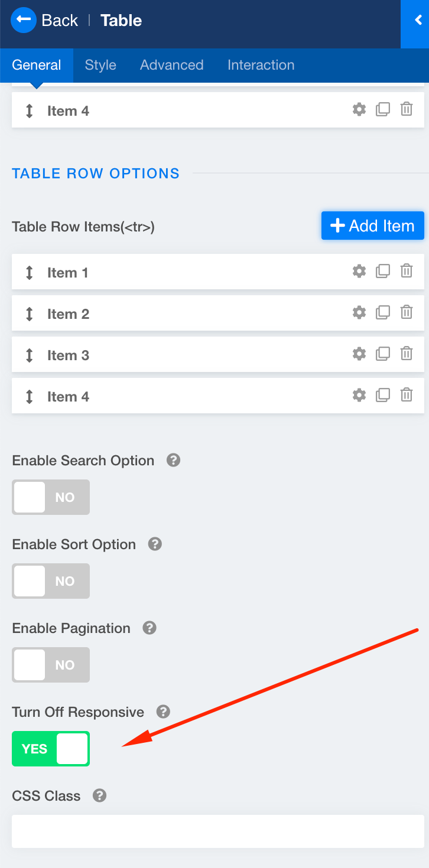The image size is (429, 868).
Task: Open settings gear for row Item 4
Action: (359, 396)
